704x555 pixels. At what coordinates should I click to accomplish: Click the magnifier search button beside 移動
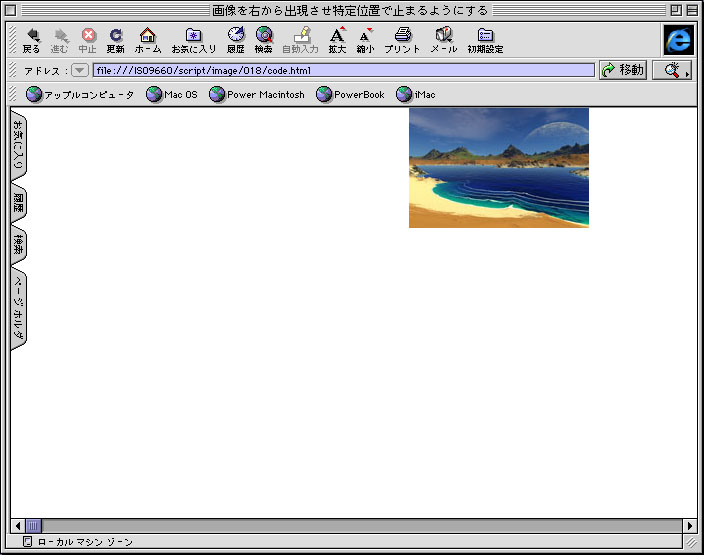click(672, 70)
